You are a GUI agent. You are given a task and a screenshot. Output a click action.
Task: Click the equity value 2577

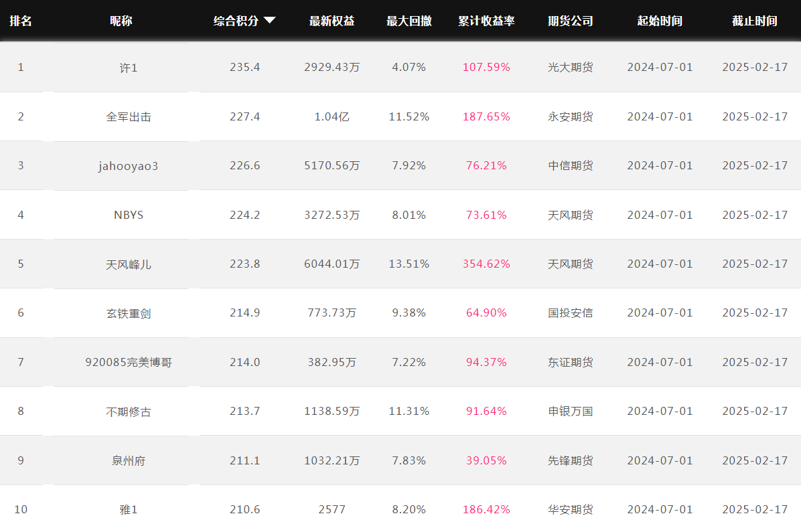pyautogui.click(x=332, y=509)
